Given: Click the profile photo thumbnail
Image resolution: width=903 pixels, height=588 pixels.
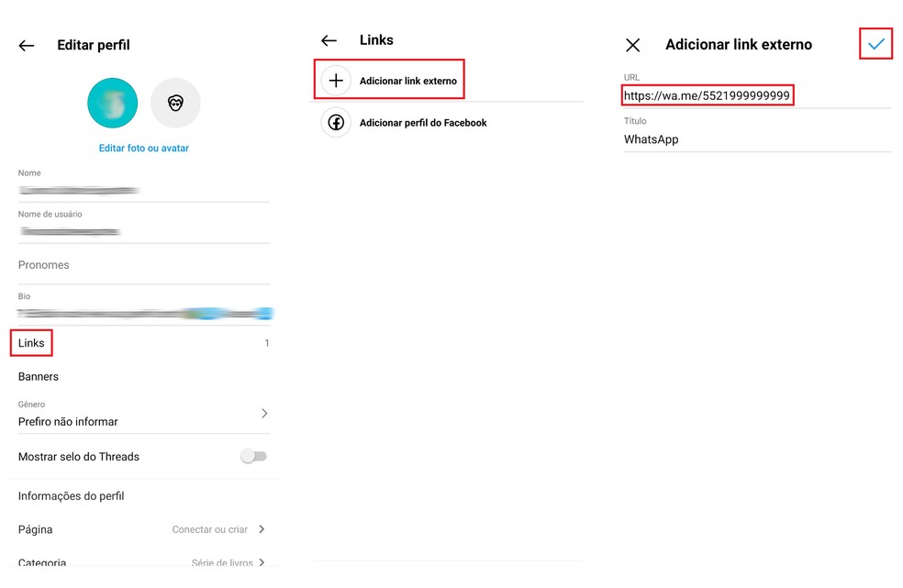Looking at the screenshot, I should coord(112,103).
